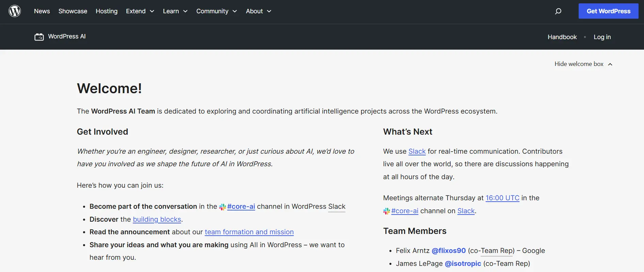Open the Showcase menu item
Viewport: 644px width, 272px height.
click(x=73, y=11)
